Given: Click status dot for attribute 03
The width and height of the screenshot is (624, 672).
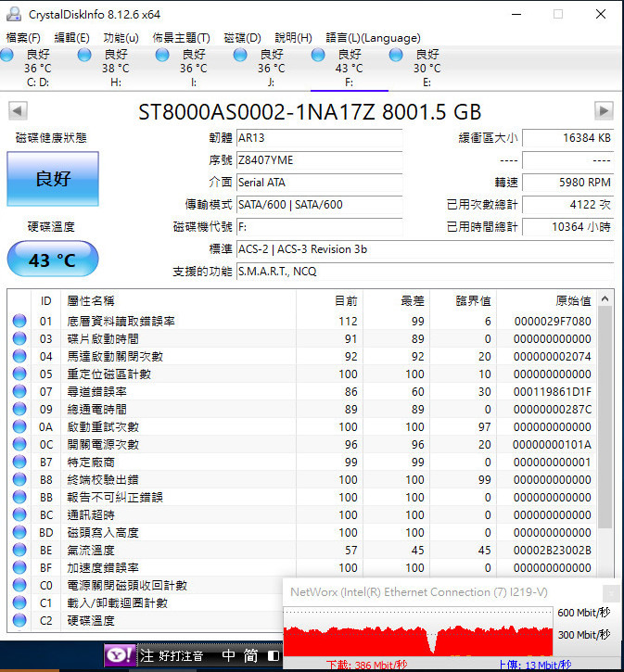Looking at the screenshot, I should (x=19, y=338).
